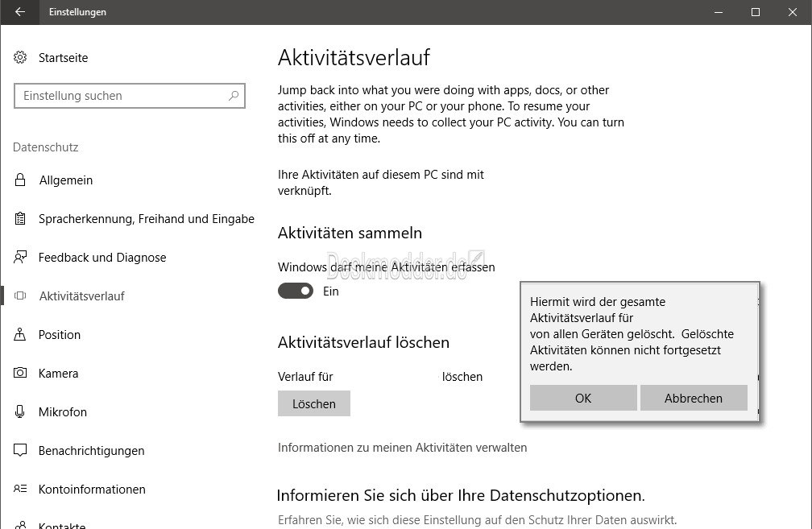Click the 'Informieren Sie sich über Ihre Datenschutzoptionen' heading
Viewport: 812px width, 529px height.
(461, 495)
